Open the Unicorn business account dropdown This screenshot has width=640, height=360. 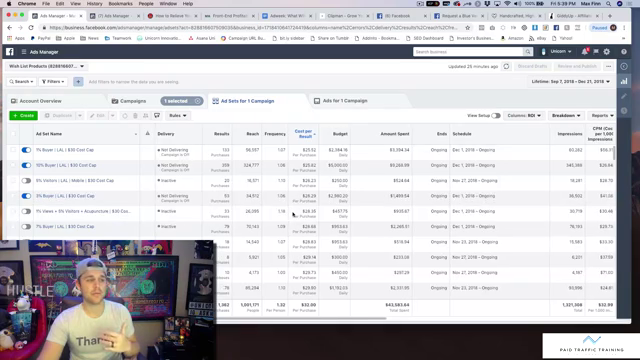tap(560, 52)
